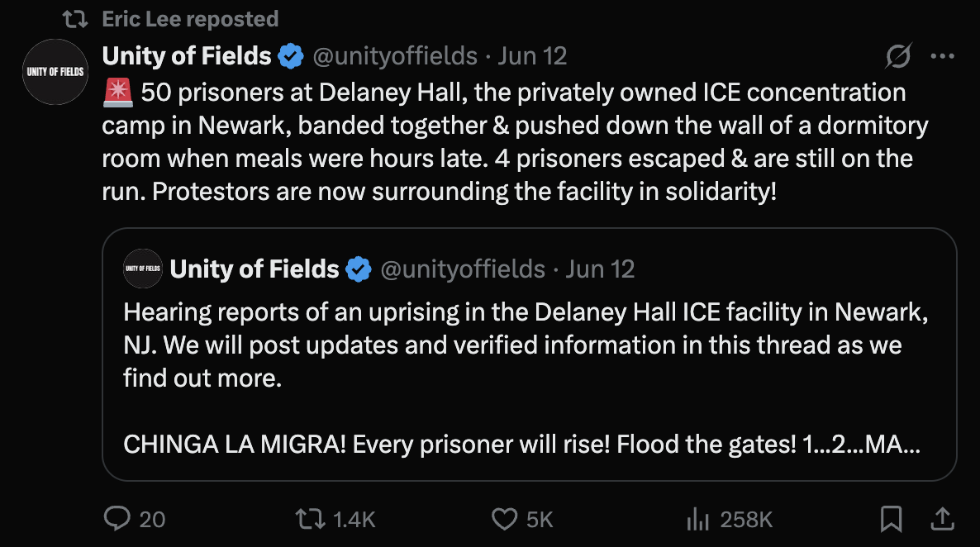Click the Jun 12 date in the quoted post
Screen dimensions: 980x547
[601, 269]
